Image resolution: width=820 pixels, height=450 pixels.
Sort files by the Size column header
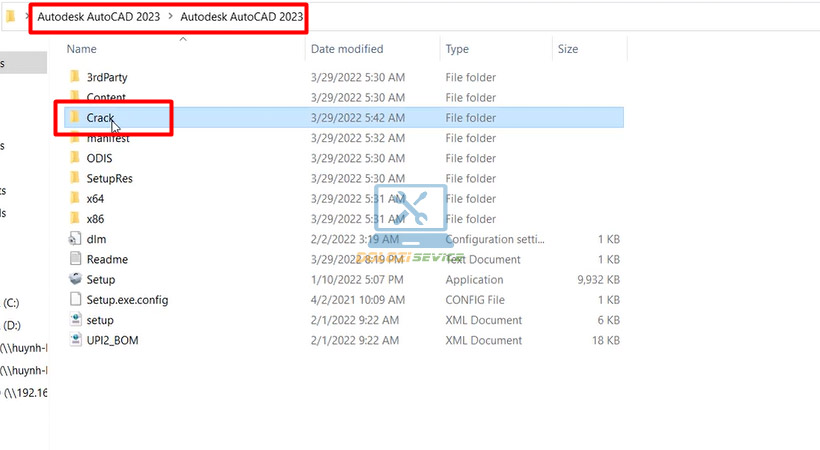coord(567,49)
